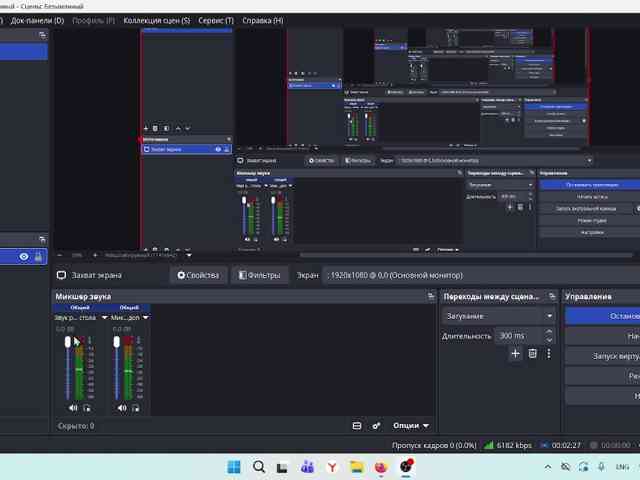
Task: Open Фильтры for the screen capture source
Action: point(260,276)
